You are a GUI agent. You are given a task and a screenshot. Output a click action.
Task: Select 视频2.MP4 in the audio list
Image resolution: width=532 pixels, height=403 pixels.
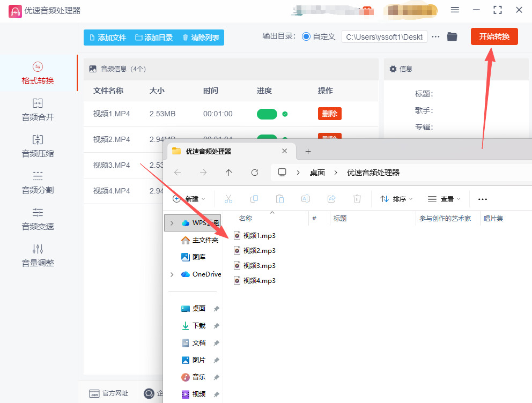click(x=112, y=139)
